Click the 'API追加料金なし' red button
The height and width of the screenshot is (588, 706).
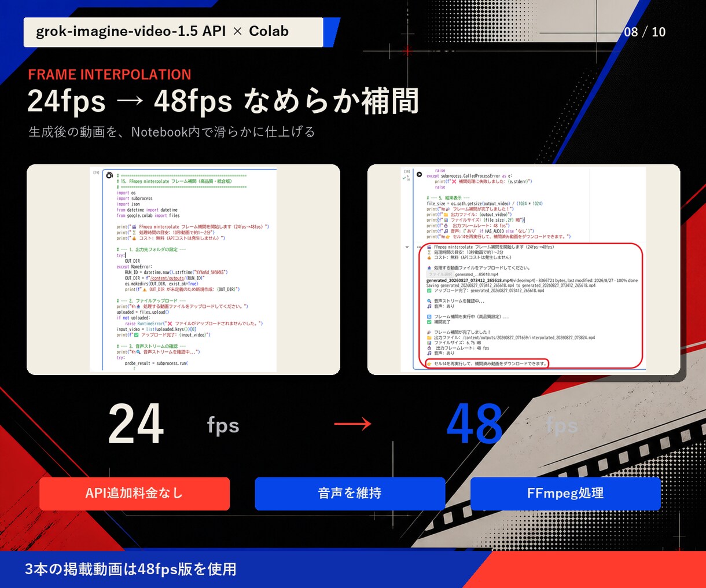tap(134, 494)
